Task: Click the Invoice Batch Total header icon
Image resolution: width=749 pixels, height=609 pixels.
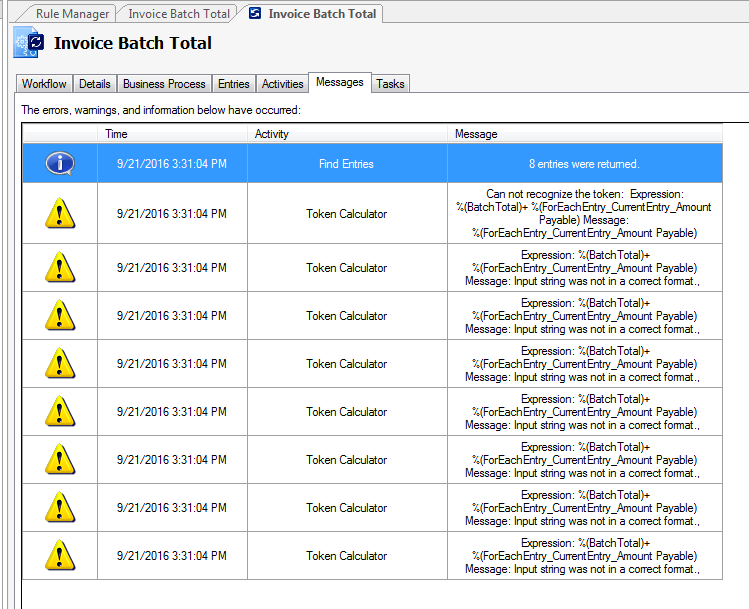Action: 28,43
